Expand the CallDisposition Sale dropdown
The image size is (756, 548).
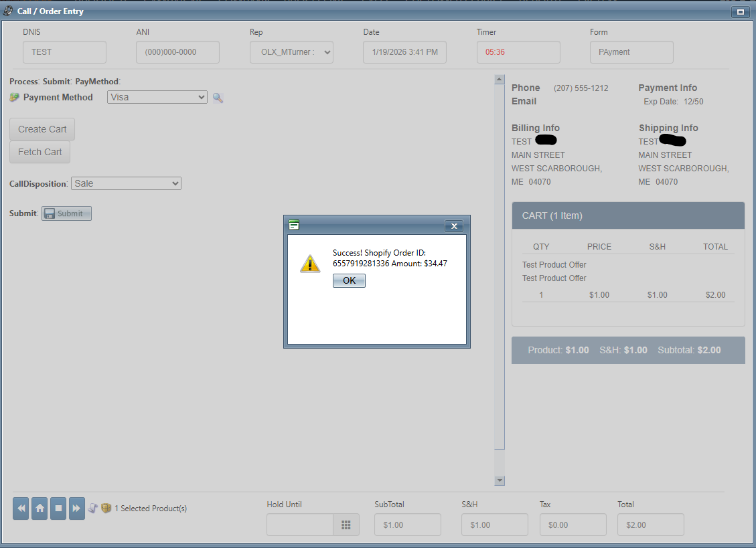[x=126, y=183]
